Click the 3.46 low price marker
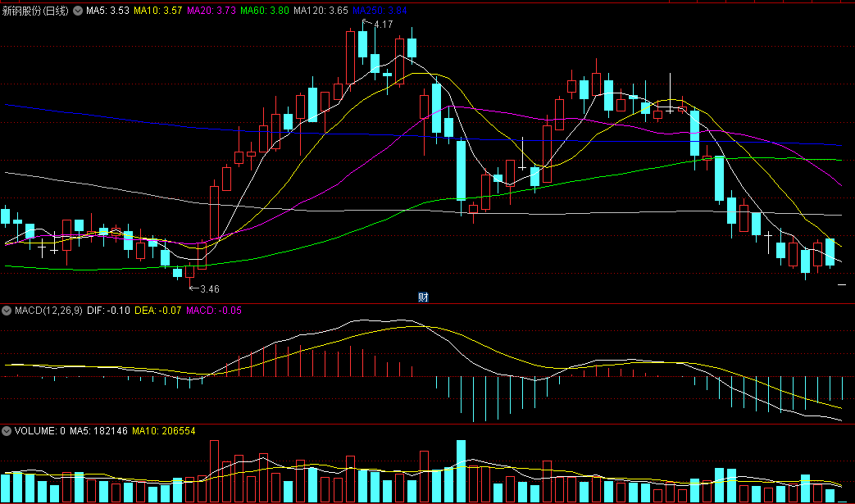This screenshot has height=504, width=855. coord(210,289)
